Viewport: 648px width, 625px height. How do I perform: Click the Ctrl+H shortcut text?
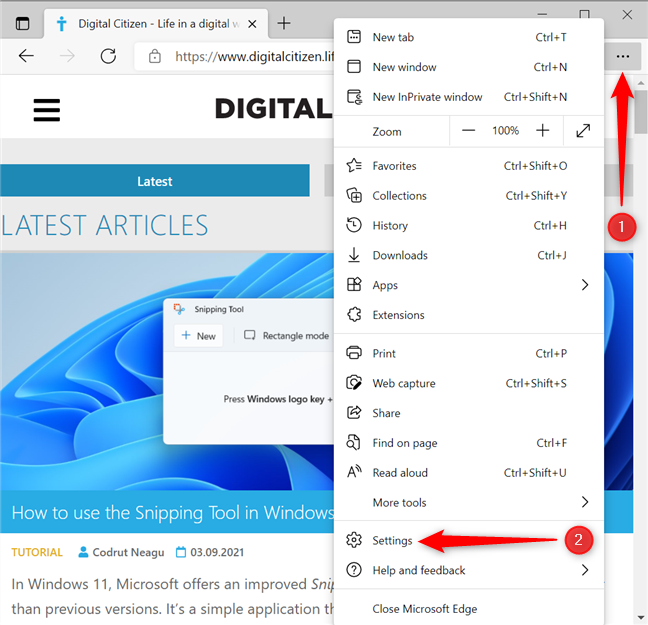550,225
